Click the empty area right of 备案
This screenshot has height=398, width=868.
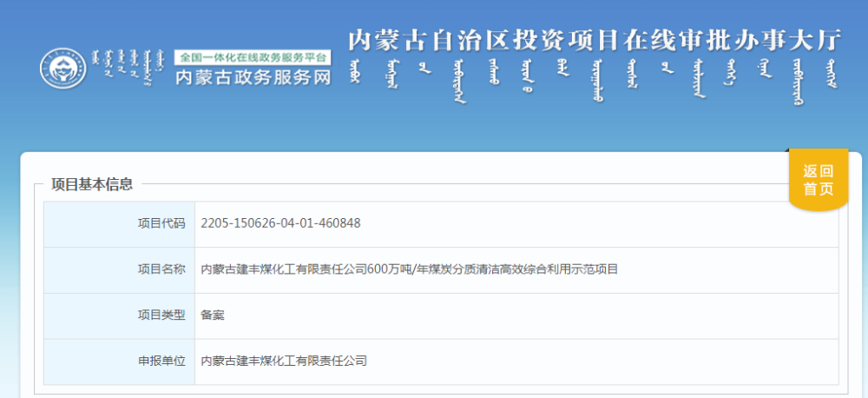[x=521, y=315]
